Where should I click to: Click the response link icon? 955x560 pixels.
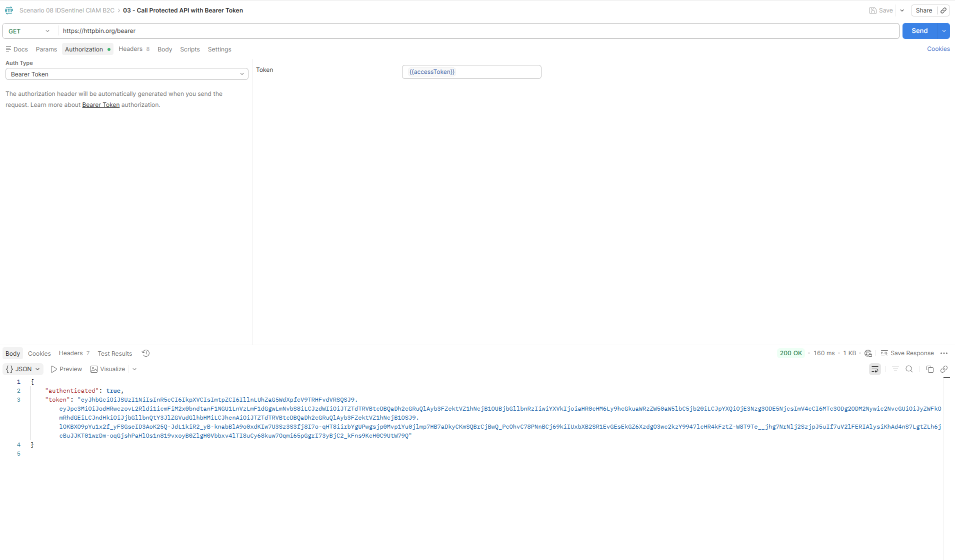944,369
